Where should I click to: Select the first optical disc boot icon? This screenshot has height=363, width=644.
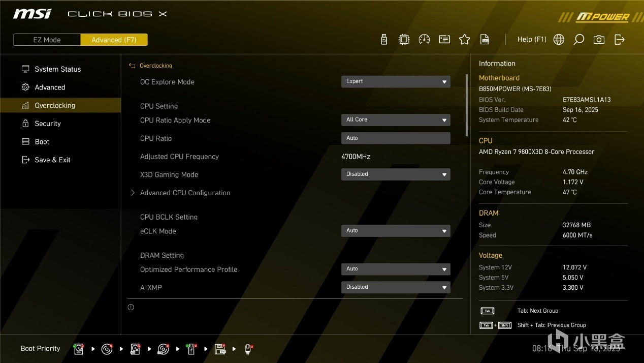coord(107,349)
